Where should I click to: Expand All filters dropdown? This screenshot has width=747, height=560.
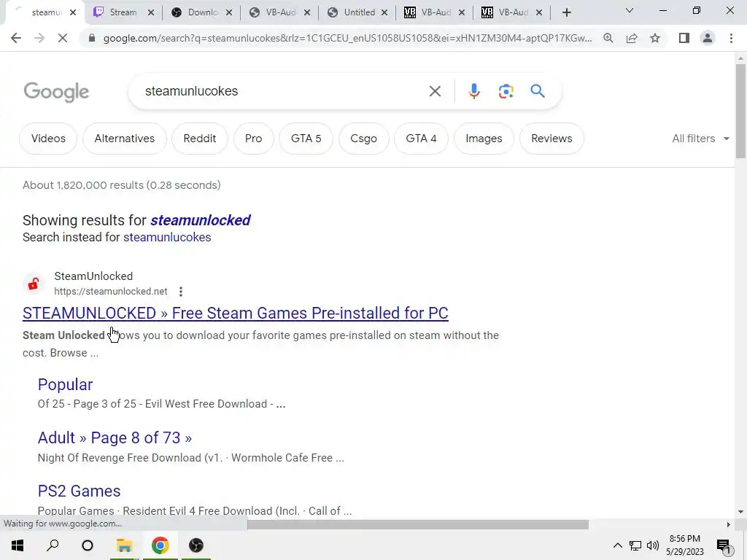pos(701,139)
